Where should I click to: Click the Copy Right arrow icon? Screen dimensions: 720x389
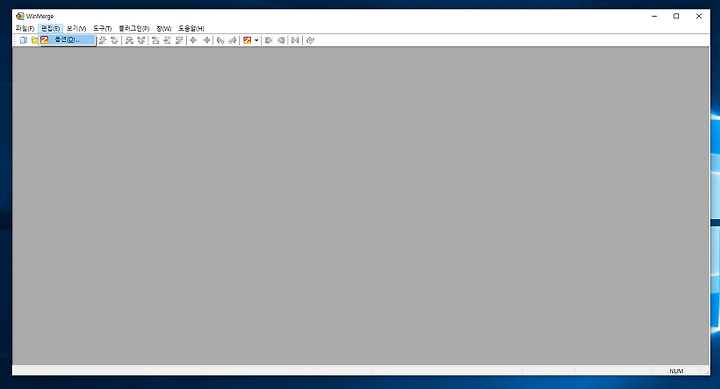193,40
